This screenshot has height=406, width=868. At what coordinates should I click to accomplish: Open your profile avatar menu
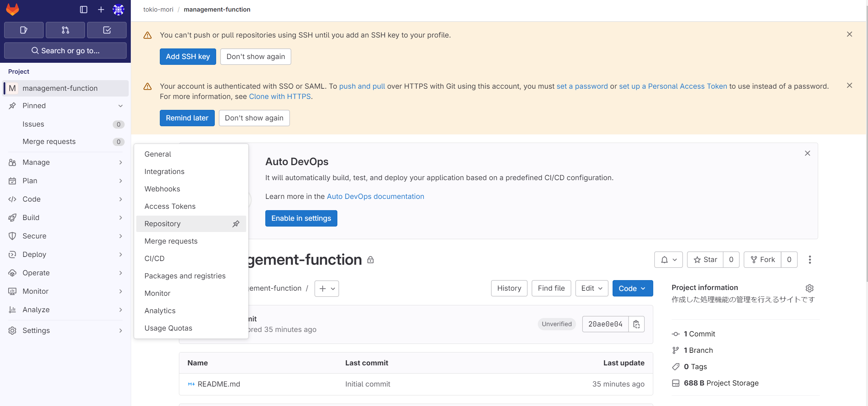click(118, 10)
